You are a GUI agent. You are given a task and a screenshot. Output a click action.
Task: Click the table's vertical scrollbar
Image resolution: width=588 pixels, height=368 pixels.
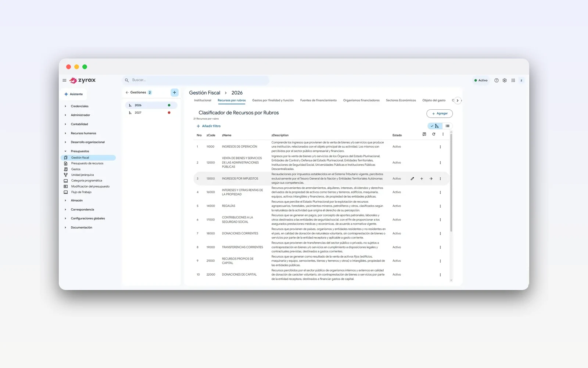click(x=451, y=183)
